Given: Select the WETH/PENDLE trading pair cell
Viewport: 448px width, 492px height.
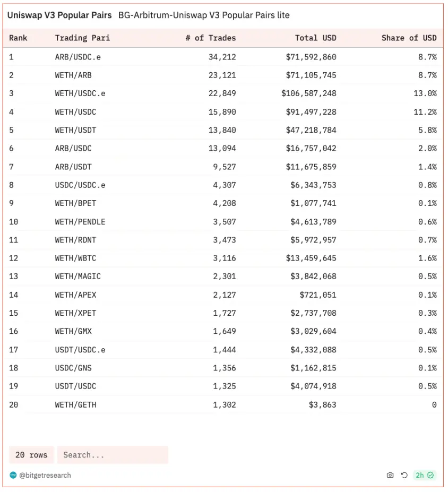Looking at the screenshot, I should point(80,222).
